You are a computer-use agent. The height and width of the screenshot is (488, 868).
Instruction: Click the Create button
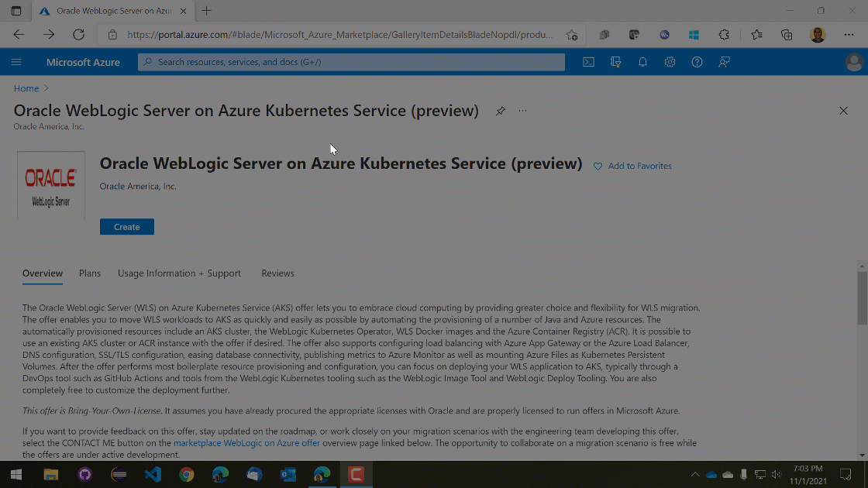[126, 226]
